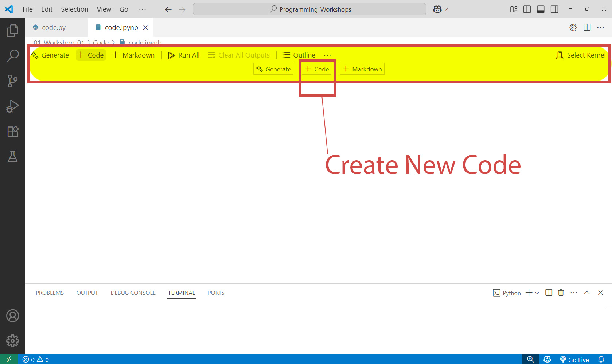Open the Search view in activity bar

pos(12,56)
